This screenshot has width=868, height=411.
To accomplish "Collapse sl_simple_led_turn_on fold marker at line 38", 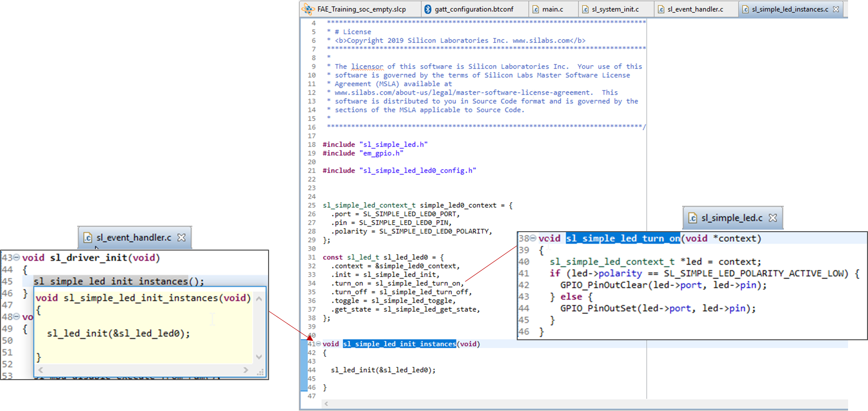I will (x=533, y=238).
